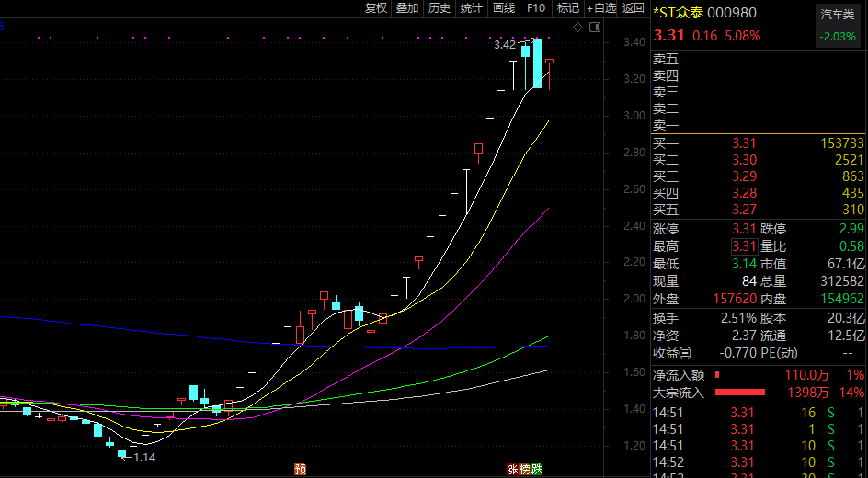Open the F10 company info page
The height and width of the screenshot is (478, 868).
pyautogui.click(x=536, y=8)
